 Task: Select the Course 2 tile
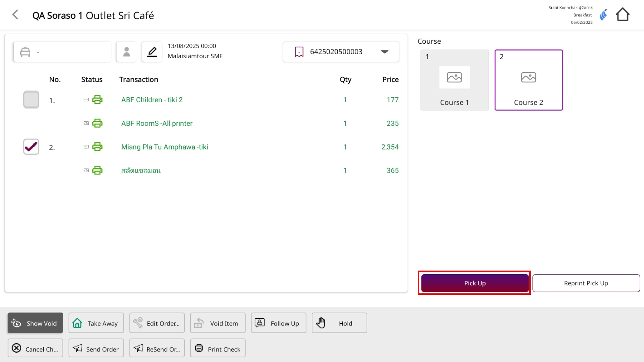point(528,80)
